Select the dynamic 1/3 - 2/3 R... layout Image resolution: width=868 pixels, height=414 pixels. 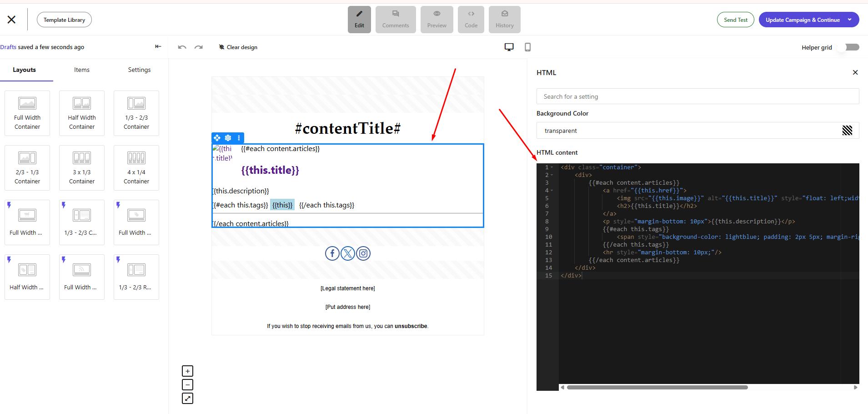(136, 277)
